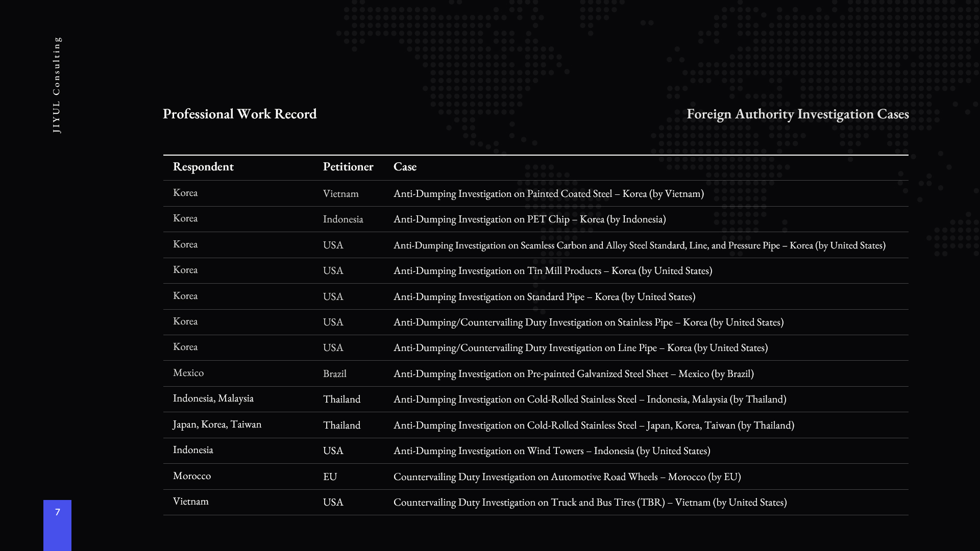Screen dimensions: 980x551
Task: Click the PET Chip Indonesia case text
Action: click(x=529, y=219)
